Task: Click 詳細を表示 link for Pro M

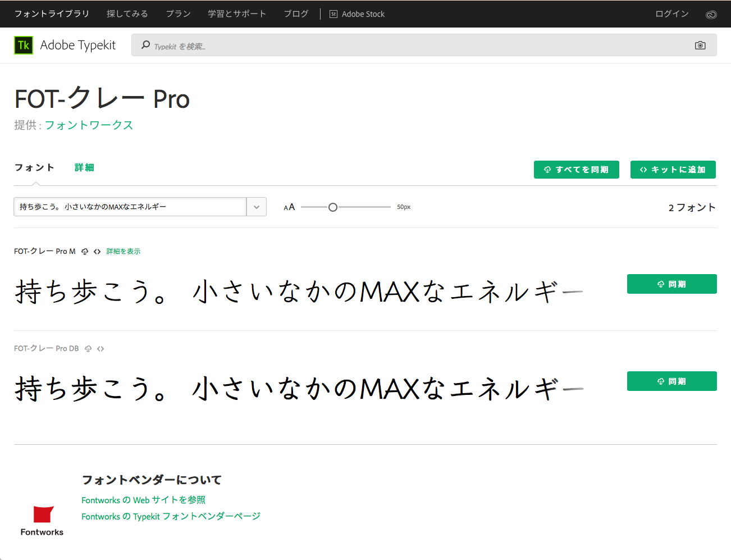Action: [x=124, y=252]
